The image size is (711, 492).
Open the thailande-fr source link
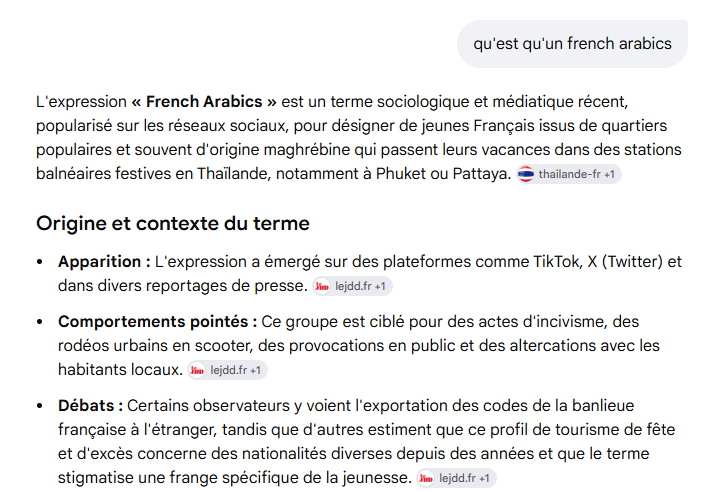569,174
